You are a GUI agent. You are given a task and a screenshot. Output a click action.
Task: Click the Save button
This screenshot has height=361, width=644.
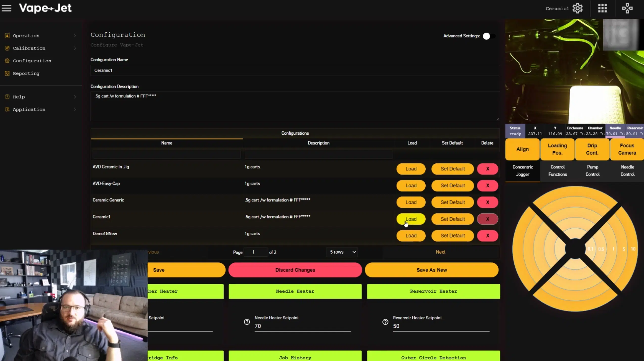point(186,270)
